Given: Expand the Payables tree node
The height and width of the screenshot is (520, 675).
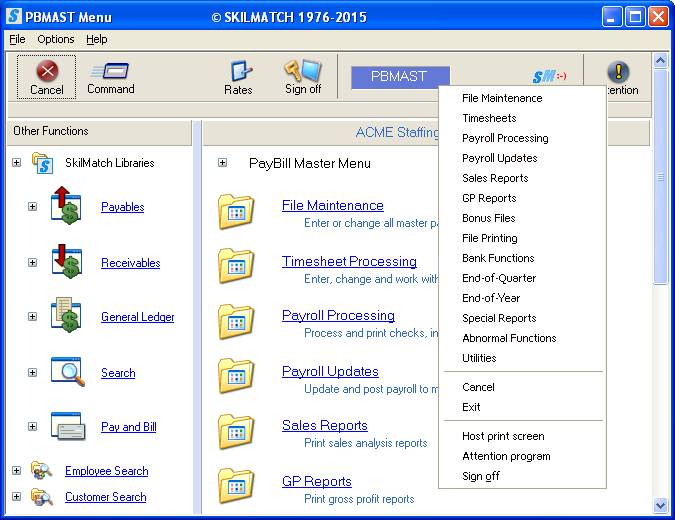Looking at the screenshot, I should click(32, 206).
